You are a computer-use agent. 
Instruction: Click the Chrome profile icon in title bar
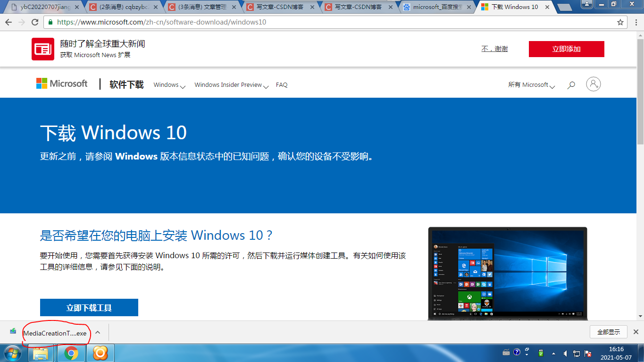coord(586,4)
